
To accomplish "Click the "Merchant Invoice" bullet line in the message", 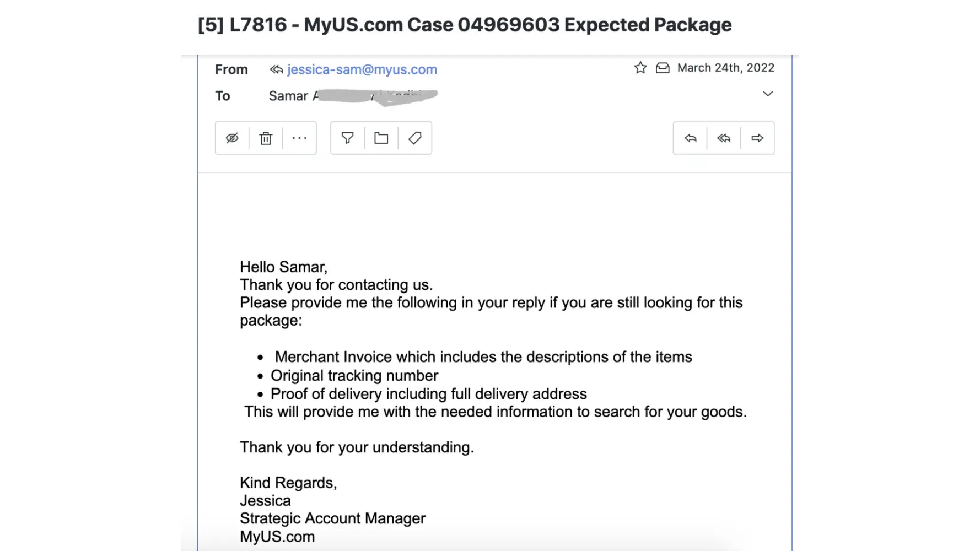I will coord(483,357).
